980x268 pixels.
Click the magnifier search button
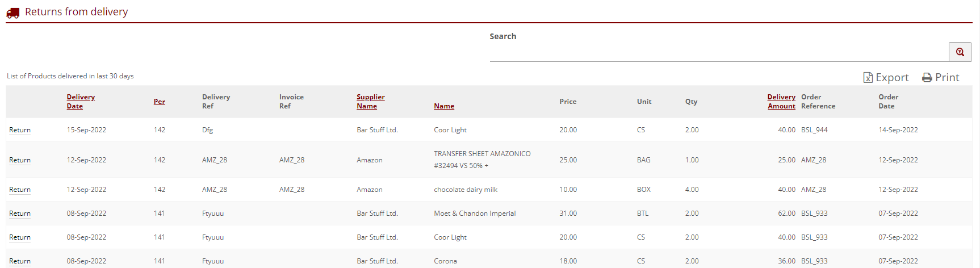[960, 52]
